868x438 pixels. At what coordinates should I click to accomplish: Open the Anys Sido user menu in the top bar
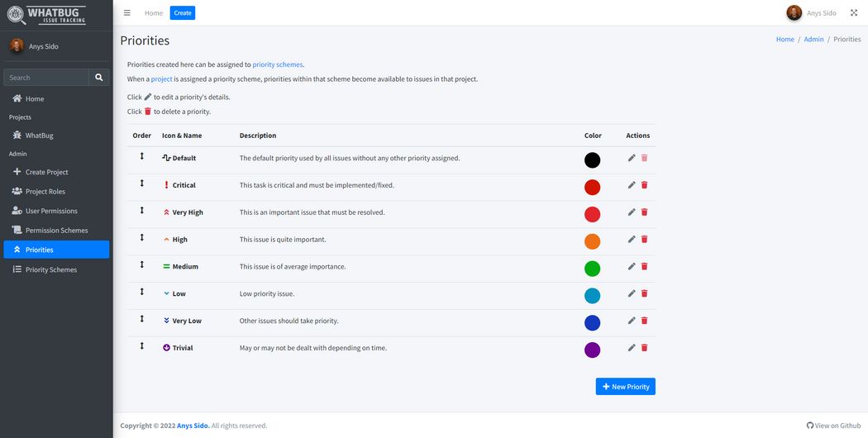[x=812, y=13]
